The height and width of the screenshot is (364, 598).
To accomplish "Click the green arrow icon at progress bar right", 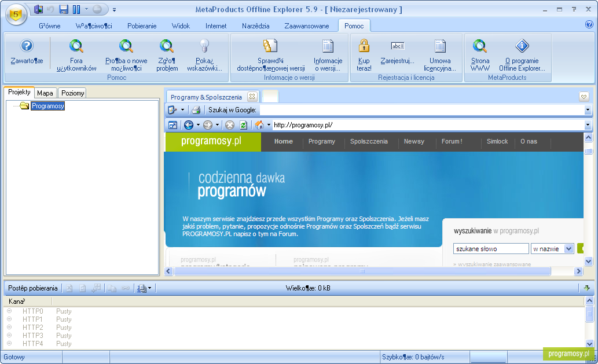I will (586, 288).
